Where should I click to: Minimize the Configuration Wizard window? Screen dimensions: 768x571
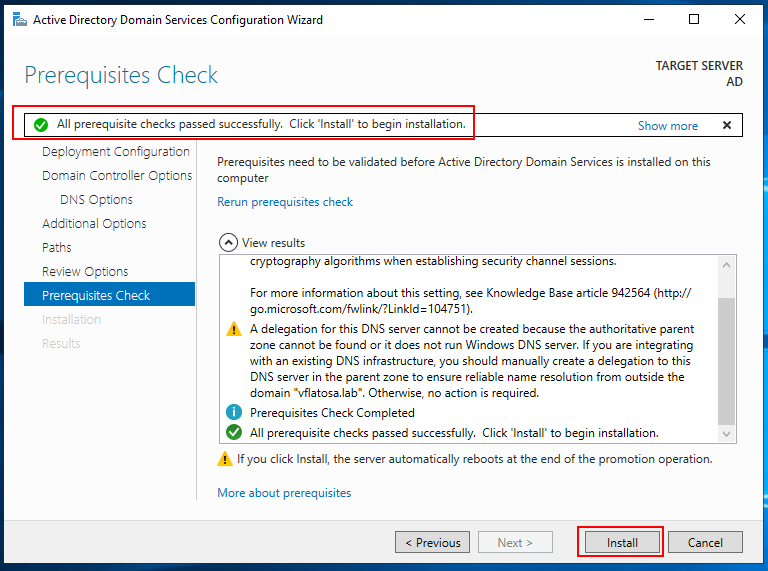click(649, 20)
